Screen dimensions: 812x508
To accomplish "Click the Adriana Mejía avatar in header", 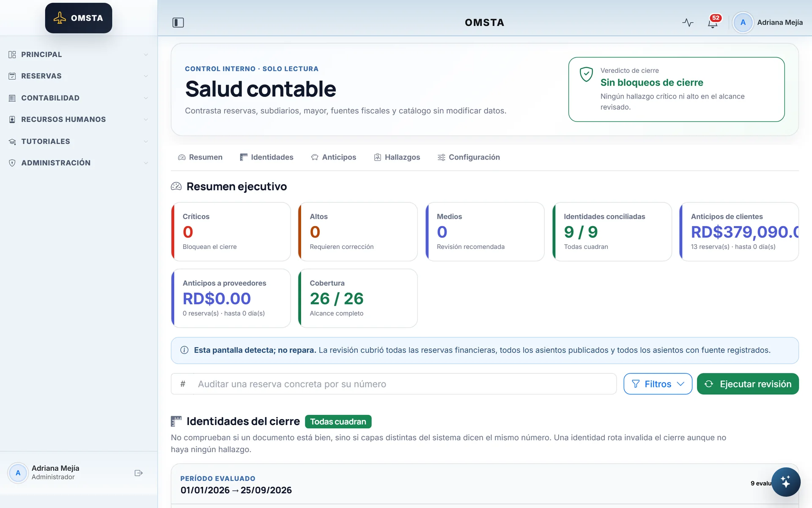I will (x=743, y=22).
